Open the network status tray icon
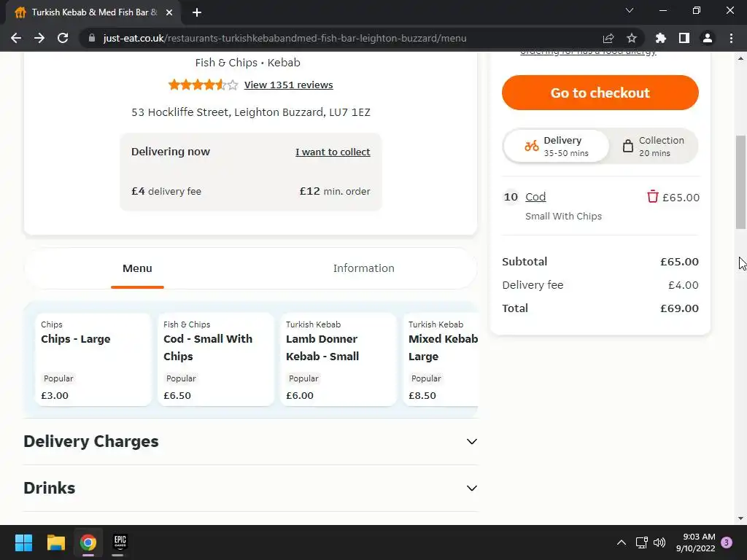Viewport: 747px width, 560px height. tap(641, 542)
